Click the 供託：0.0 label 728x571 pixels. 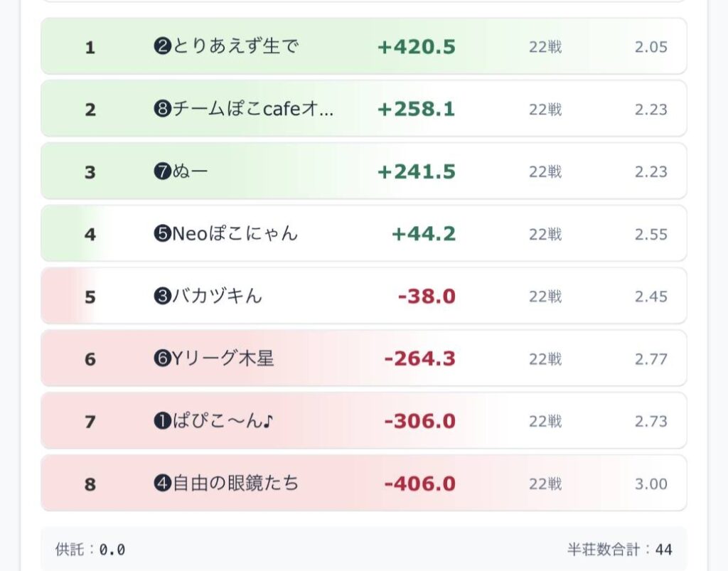coord(90,550)
